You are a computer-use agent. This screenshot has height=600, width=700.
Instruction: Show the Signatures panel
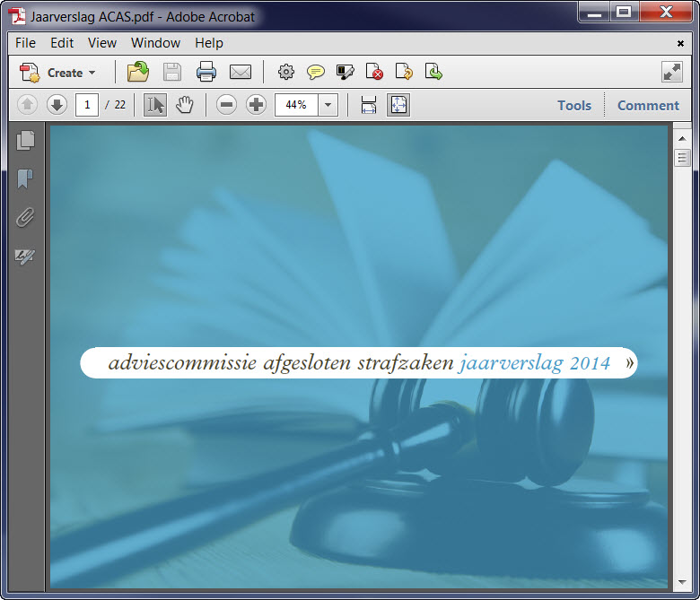click(x=25, y=257)
